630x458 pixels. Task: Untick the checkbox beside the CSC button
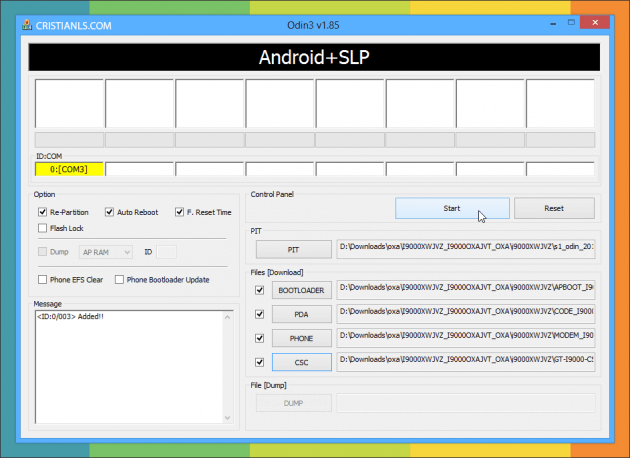pyautogui.click(x=260, y=362)
